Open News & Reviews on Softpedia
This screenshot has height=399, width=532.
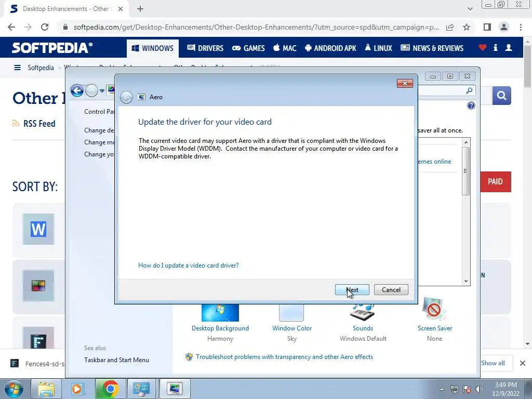point(432,48)
